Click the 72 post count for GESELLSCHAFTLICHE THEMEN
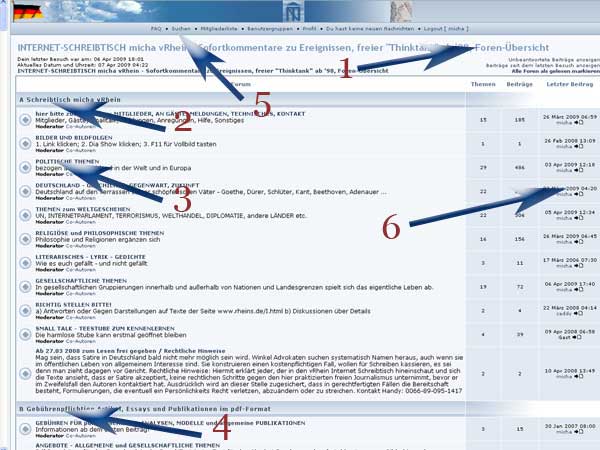Image resolution: width=600 pixels, height=450 pixels. click(520, 287)
